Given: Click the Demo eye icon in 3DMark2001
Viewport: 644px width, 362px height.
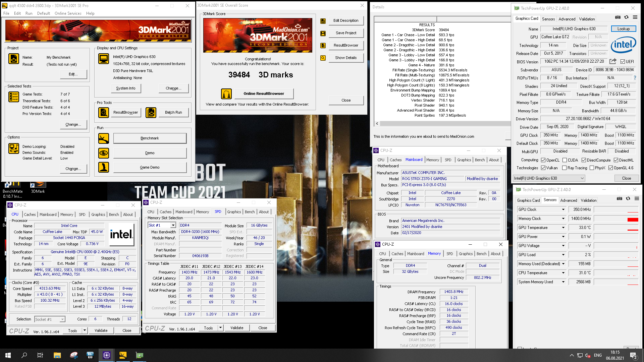Looking at the screenshot, I should pyautogui.click(x=104, y=153).
